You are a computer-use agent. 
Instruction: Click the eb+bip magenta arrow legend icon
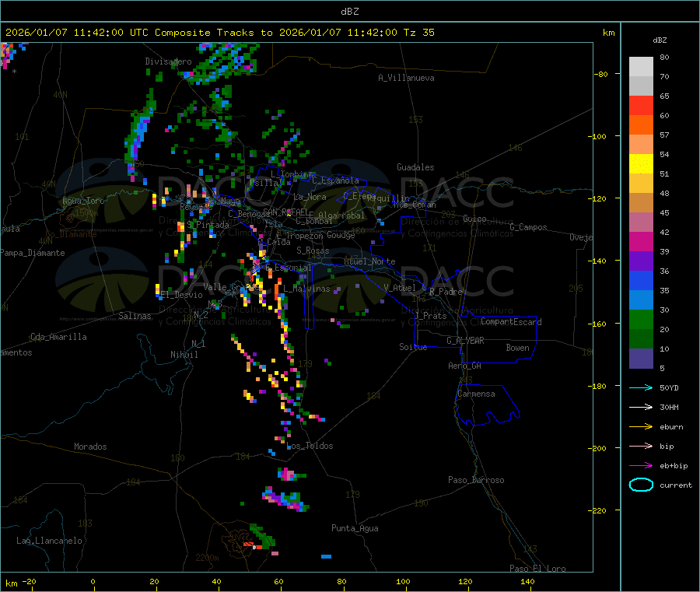coord(641,466)
